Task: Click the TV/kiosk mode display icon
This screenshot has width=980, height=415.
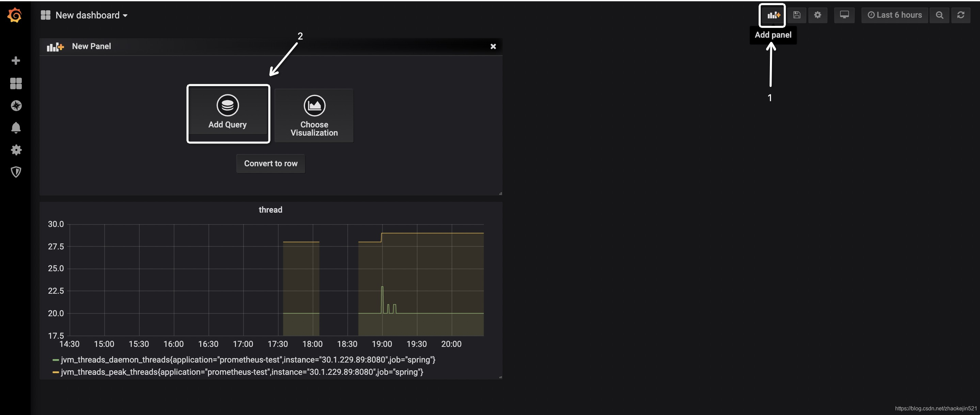Action: tap(845, 14)
